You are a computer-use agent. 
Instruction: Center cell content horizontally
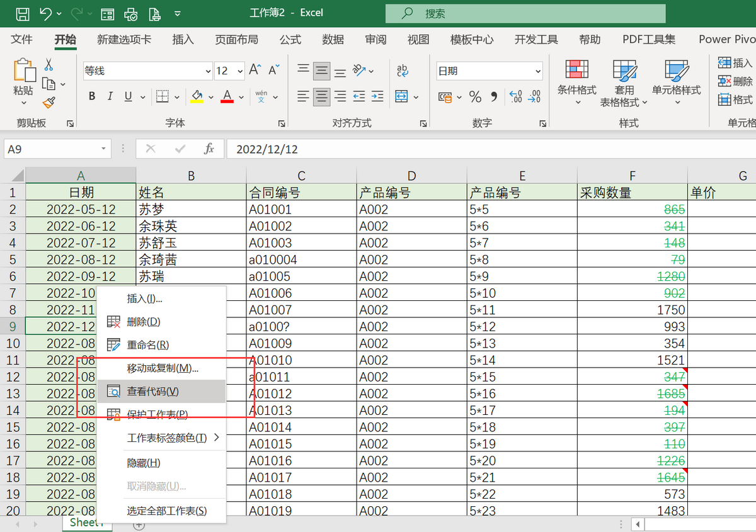322,96
